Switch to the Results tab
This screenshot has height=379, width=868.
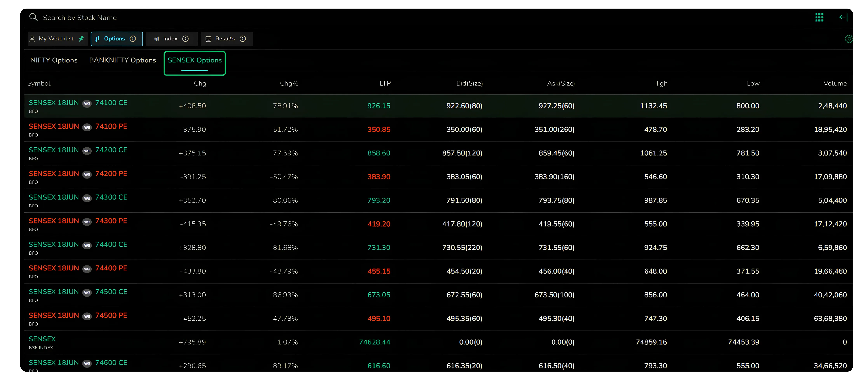227,39
